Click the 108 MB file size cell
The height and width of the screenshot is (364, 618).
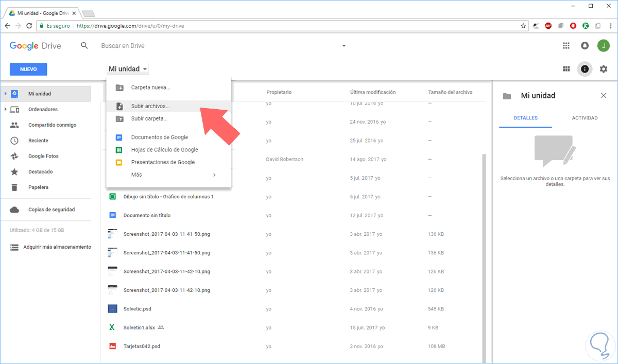pyautogui.click(x=437, y=346)
